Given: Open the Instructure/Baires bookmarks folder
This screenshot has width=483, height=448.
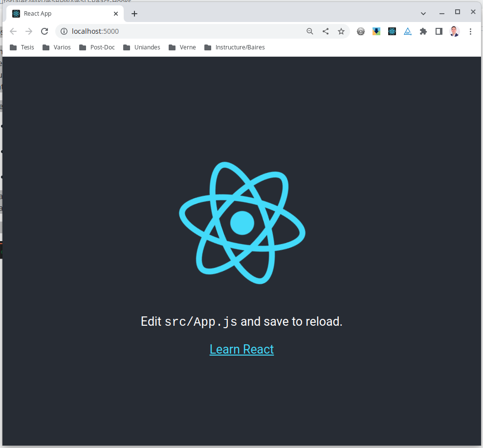Looking at the screenshot, I should [235, 47].
